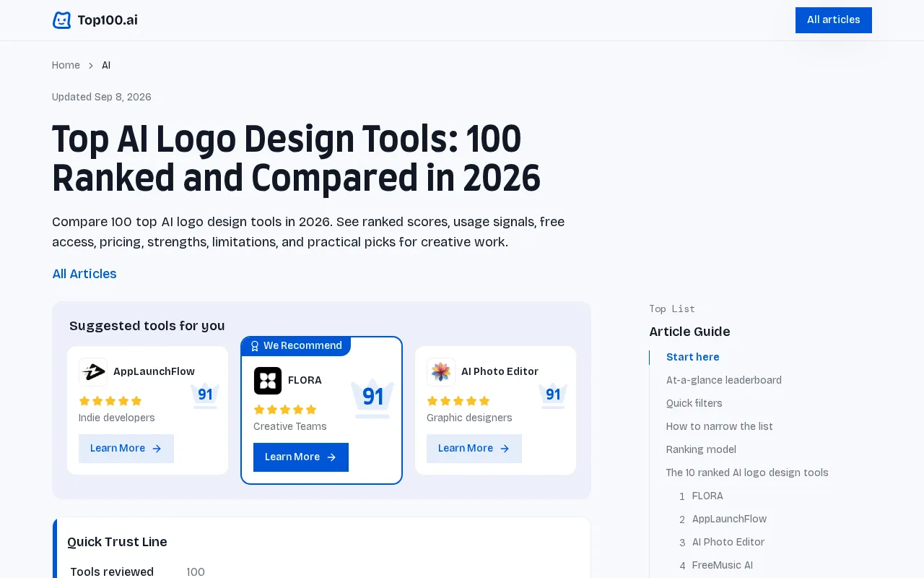Click the breadcrumb chevron separator
Viewport: 924px width, 578px height.
click(x=91, y=66)
